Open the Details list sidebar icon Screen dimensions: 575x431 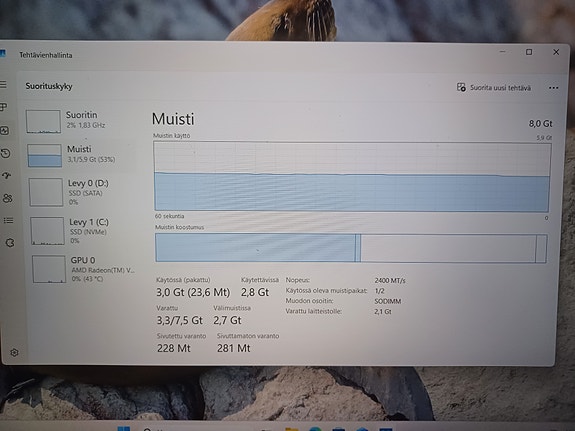tap(8, 220)
